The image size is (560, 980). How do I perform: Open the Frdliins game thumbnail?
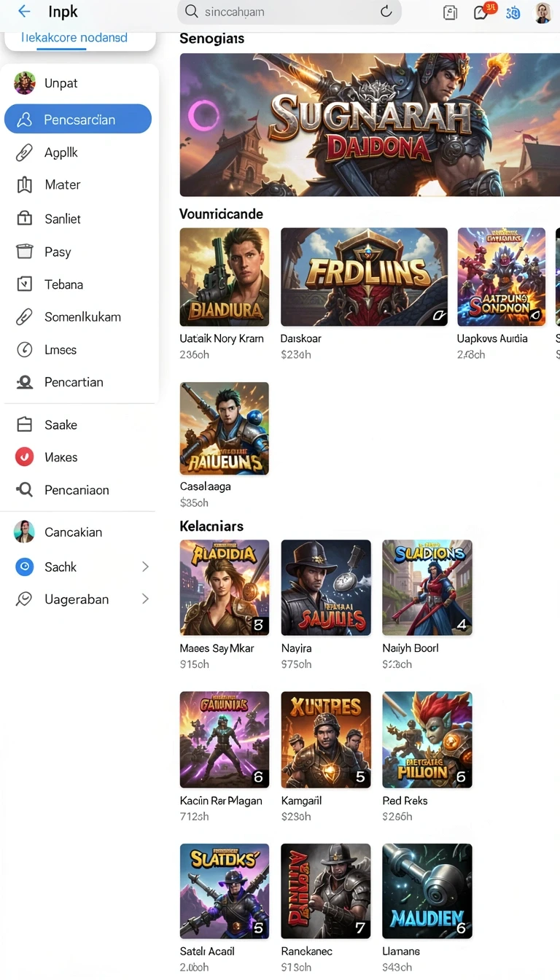[x=364, y=277]
